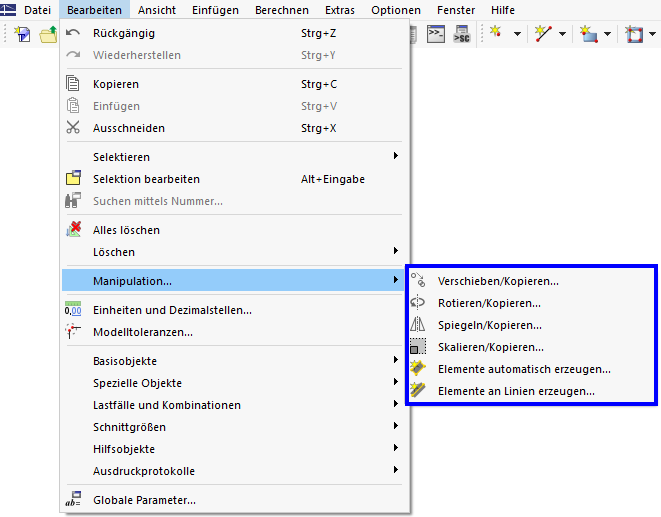Expand the Ausdruckprotokolle submenu
This screenshot has height=517, width=661.
(x=233, y=471)
